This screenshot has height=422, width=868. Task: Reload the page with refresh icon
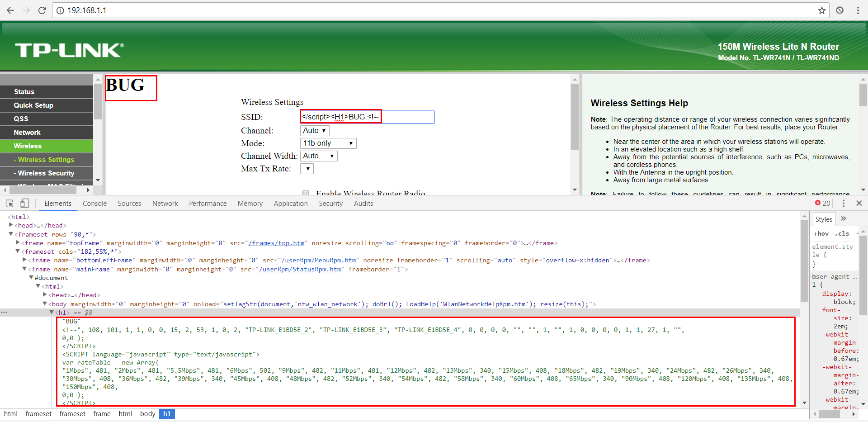pos(42,10)
